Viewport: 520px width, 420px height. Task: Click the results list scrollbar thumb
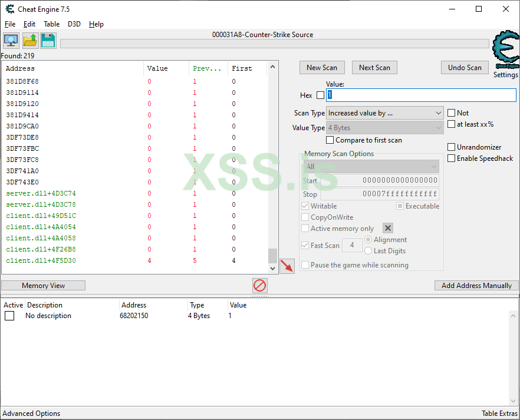point(272,256)
